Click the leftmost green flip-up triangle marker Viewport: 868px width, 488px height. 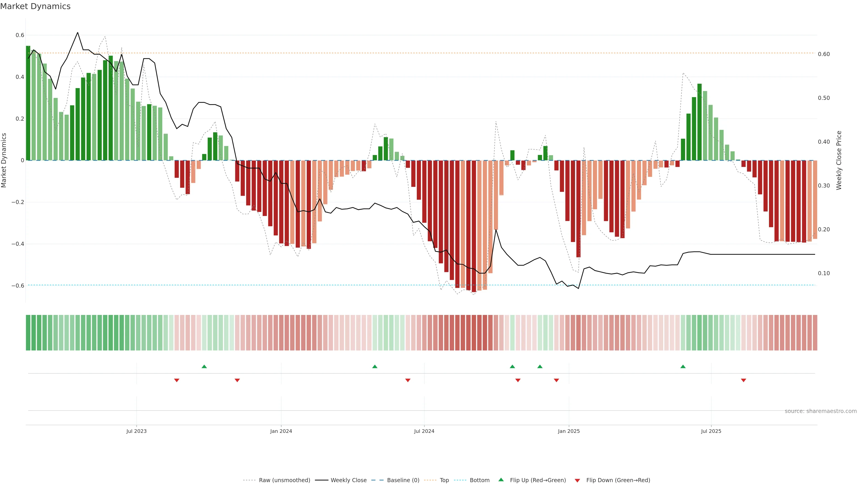(204, 366)
